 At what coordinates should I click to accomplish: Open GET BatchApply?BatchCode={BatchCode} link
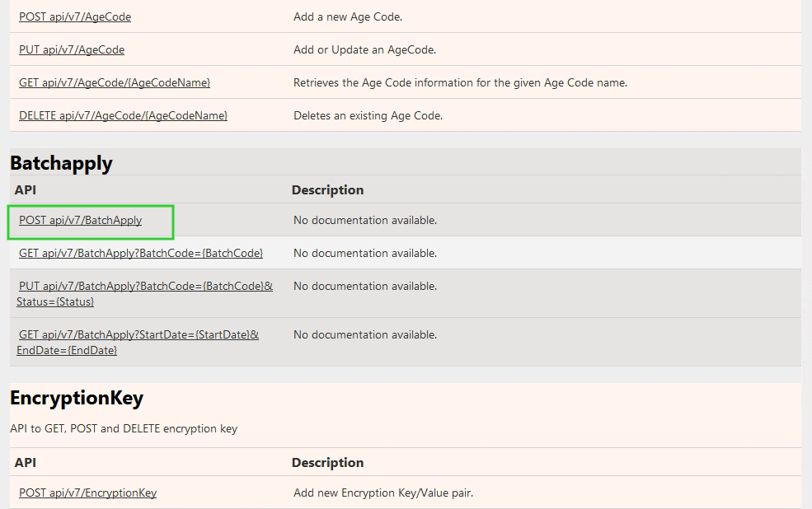(x=141, y=254)
